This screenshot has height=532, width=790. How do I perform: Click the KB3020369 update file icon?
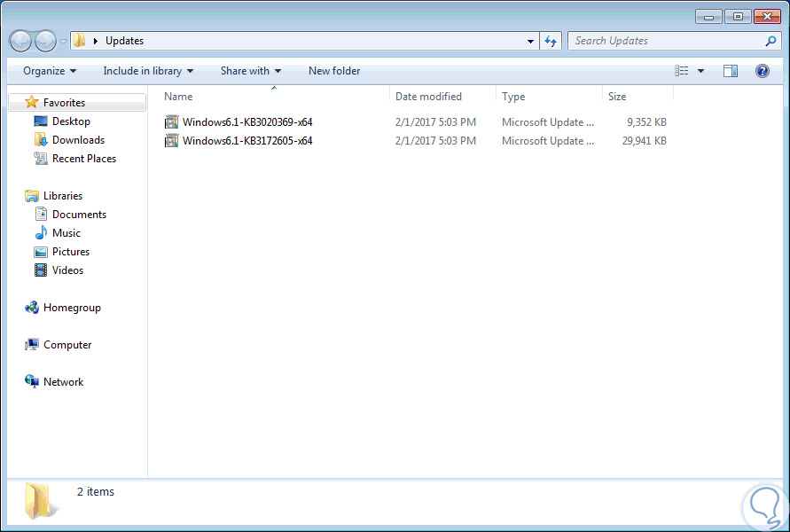[x=171, y=122]
